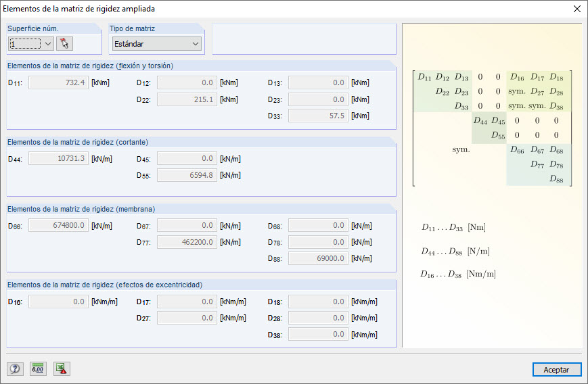588x384 pixels.
Task: Click the D33 field showing 57.5
Action: 318,116
